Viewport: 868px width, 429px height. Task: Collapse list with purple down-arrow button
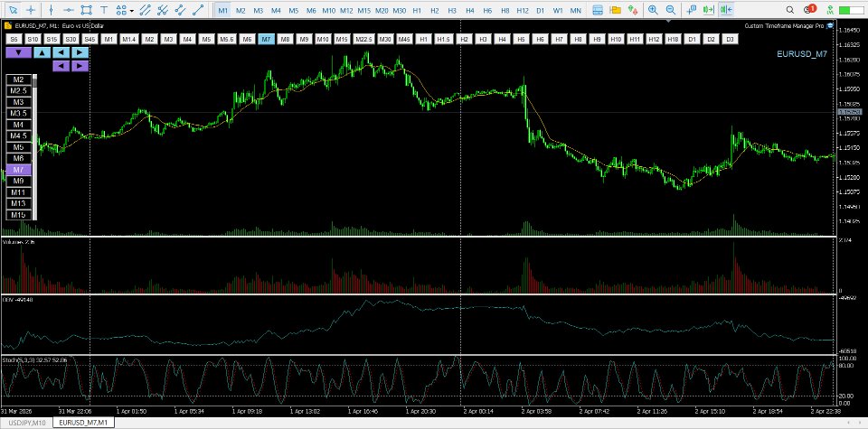click(19, 52)
